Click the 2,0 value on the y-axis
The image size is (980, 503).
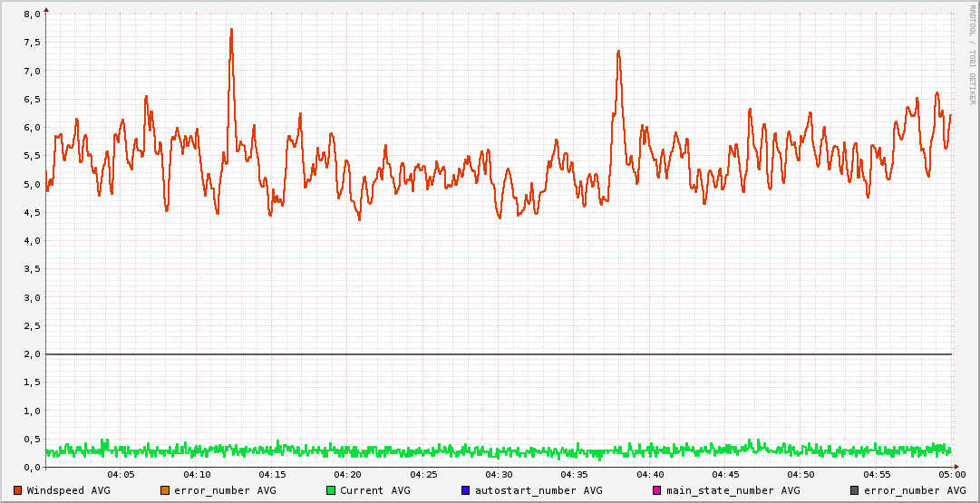(x=31, y=353)
